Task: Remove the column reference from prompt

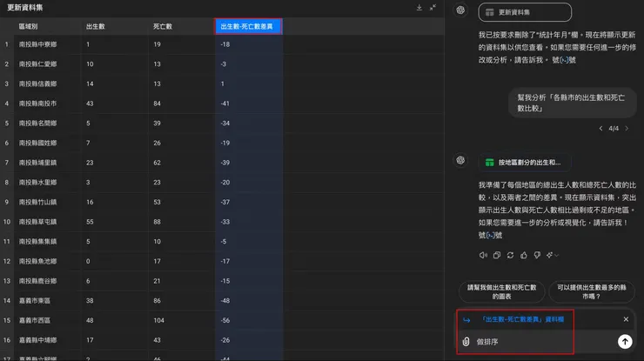Action: [x=626, y=319]
